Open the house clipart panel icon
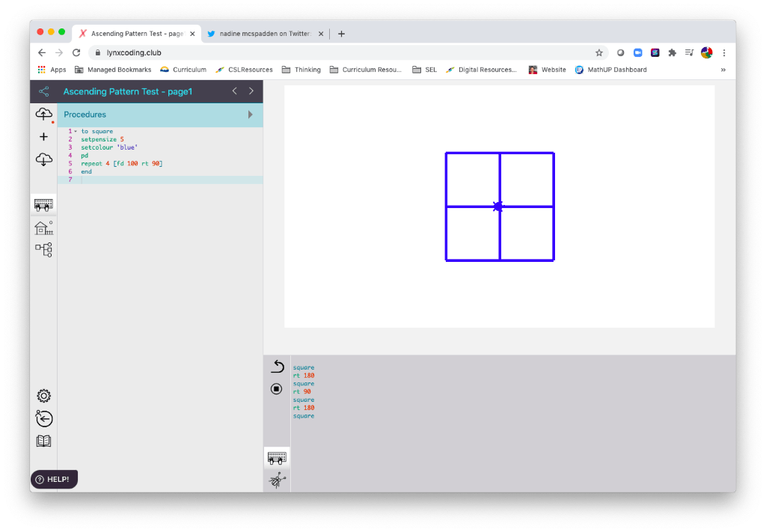Image resolution: width=766 pixels, height=532 pixels. pyautogui.click(x=43, y=227)
